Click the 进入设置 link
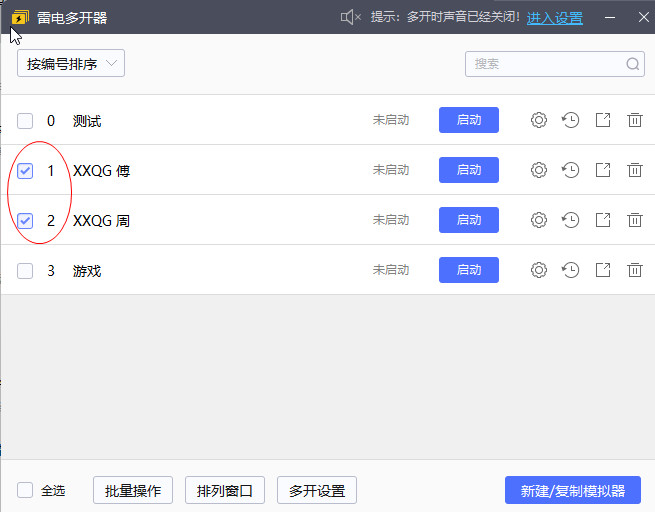Image resolution: width=655 pixels, height=512 pixels. [x=555, y=17]
